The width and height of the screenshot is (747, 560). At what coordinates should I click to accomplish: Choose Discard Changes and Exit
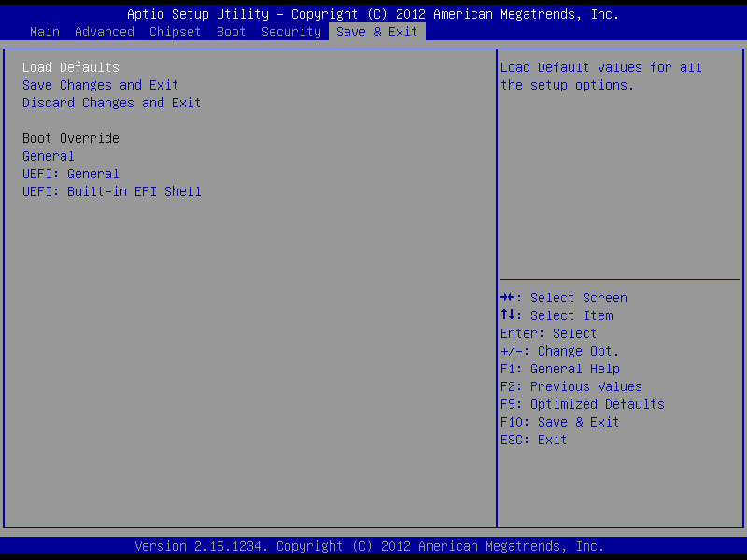tap(112, 103)
